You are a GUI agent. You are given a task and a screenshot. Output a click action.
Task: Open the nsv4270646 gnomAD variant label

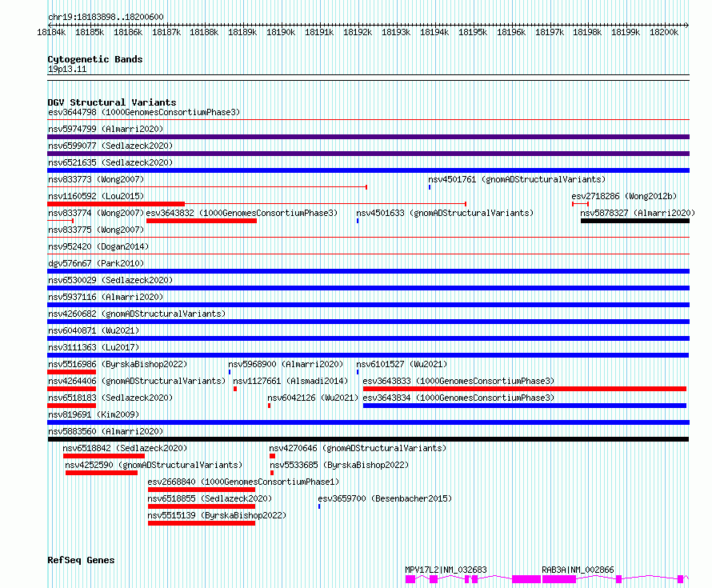point(358,448)
